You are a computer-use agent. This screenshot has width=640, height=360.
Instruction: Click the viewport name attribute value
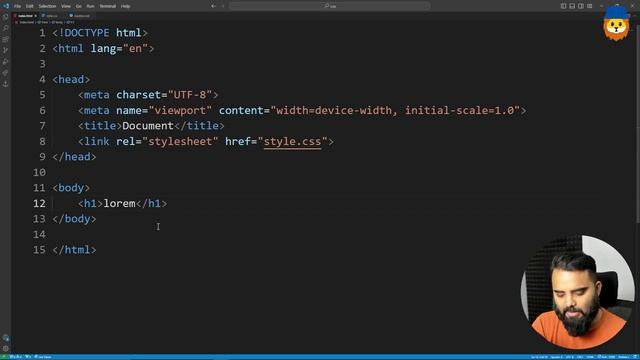(x=180, y=110)
